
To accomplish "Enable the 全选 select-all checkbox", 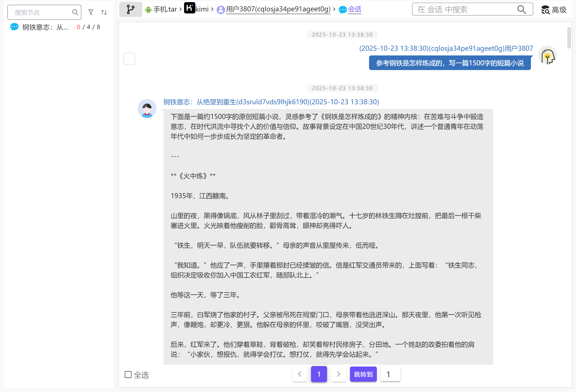I will coord(128,374).
